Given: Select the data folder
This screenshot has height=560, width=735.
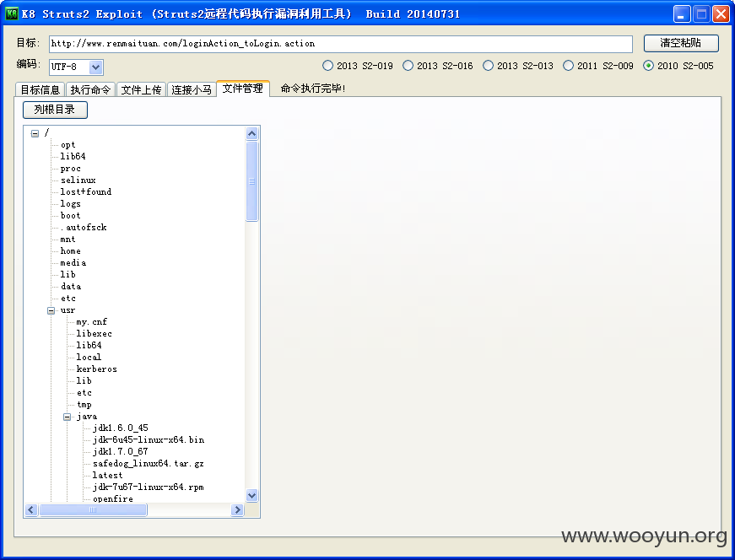Looking at the screenshot, I should click(x=70, y=287).
